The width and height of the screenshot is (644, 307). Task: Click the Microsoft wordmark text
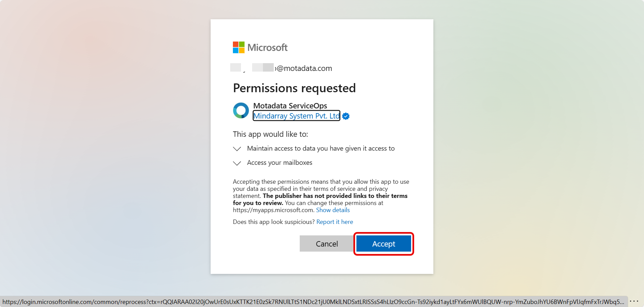pyautogui.click(x=267, y=48)
